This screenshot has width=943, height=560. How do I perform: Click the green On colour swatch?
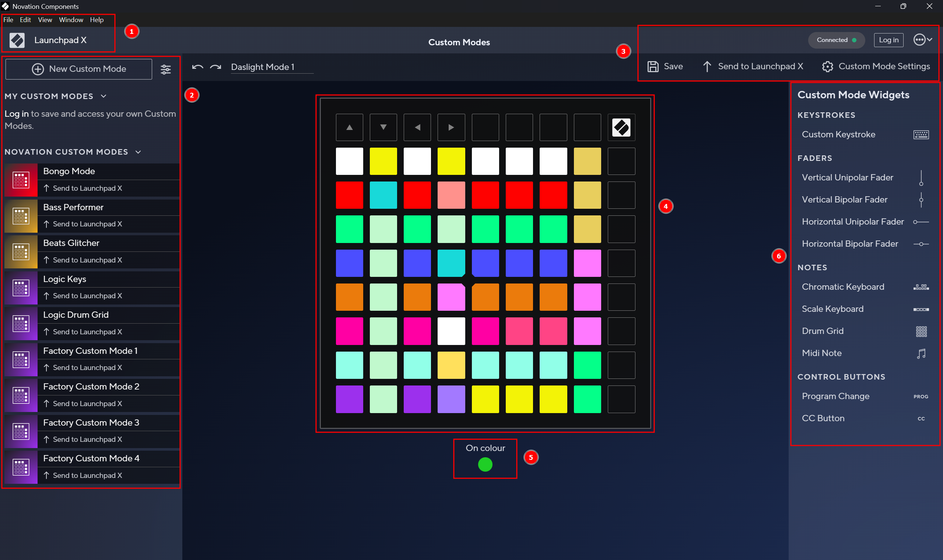point(485,464)
